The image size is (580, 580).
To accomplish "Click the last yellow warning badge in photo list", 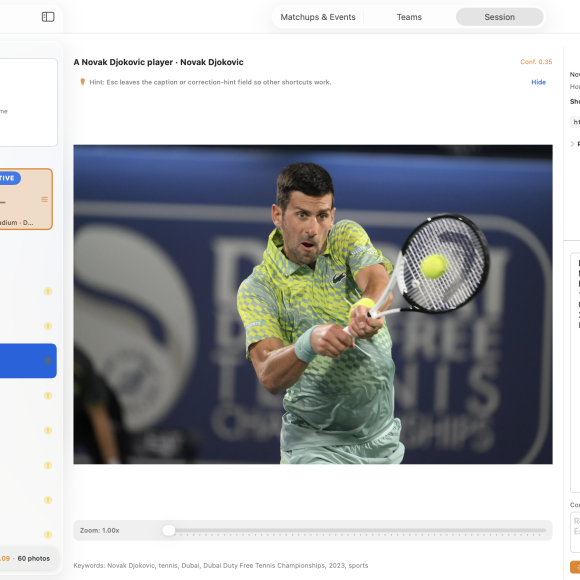I will 48,535.
